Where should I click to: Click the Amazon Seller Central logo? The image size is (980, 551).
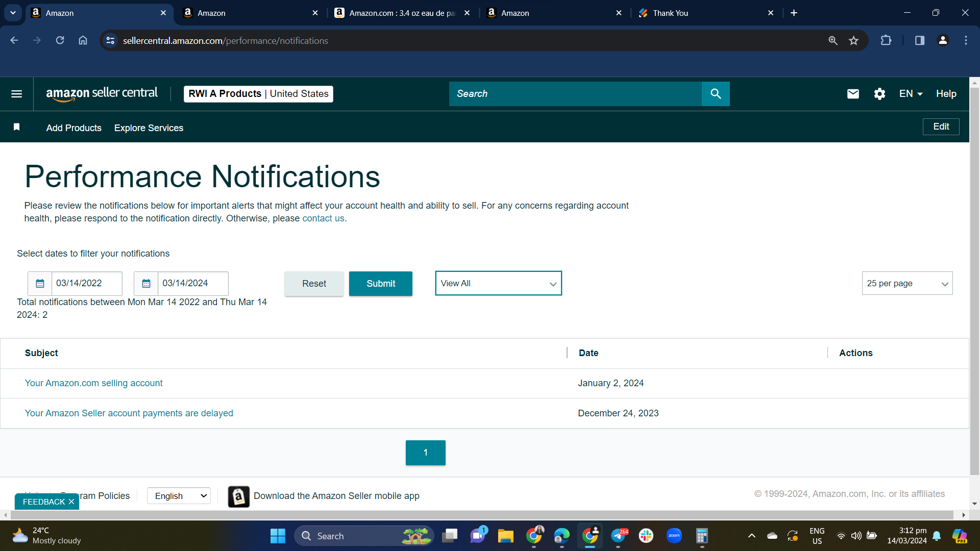(x=102, y=94)
